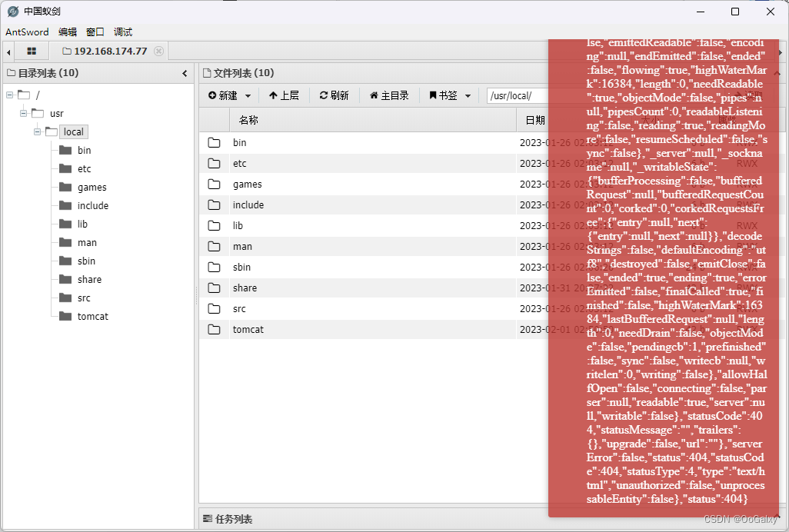This screenshot has width=789, height=532.
Task: Open the 书签 dropdown arrow
Action: pyautogui.click(x=468, y=95)
